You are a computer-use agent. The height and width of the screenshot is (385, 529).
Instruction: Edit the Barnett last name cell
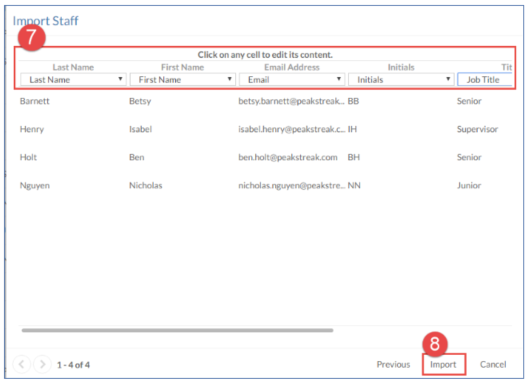(x=35, y=101)
